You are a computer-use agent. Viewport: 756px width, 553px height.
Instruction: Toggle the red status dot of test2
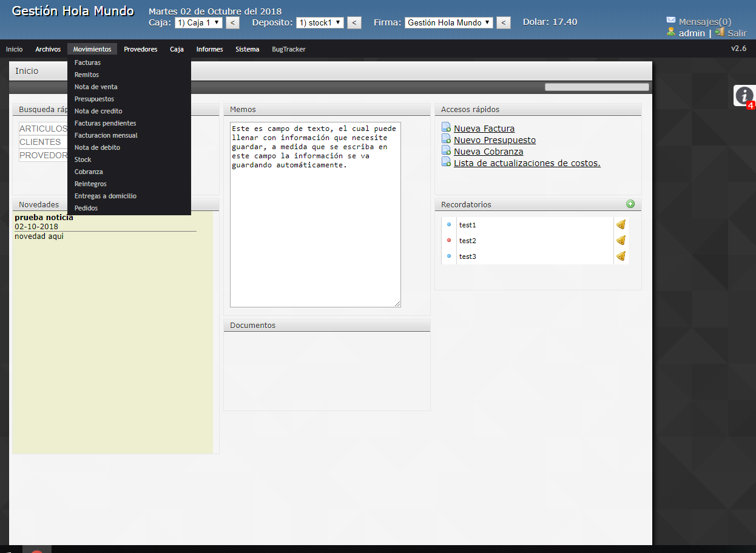(449, 241)
